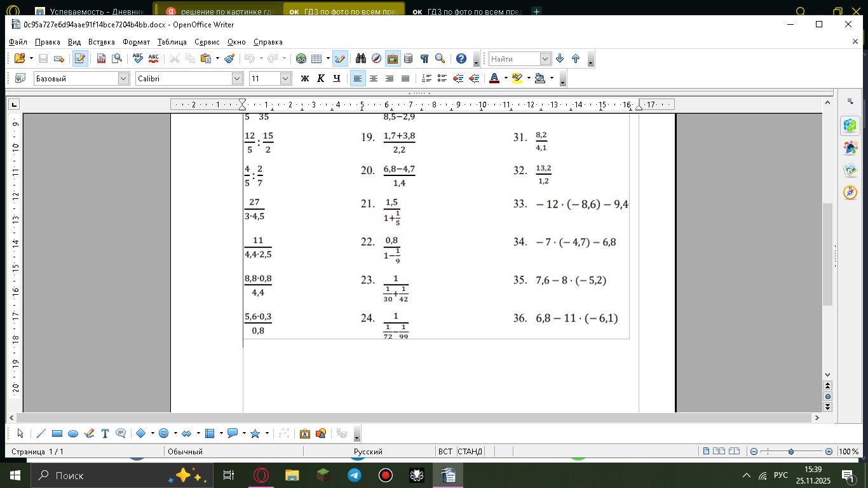Open Telegram from the taskbar
This screenshot has height=488, width=868.
click(x=355, y=475)
